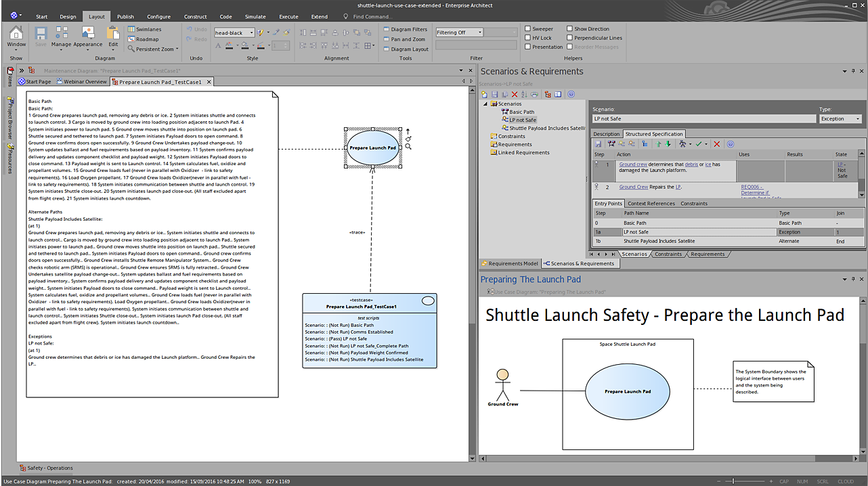Enable the Perpendicular Lines checkbox

[x=569, y=38]
